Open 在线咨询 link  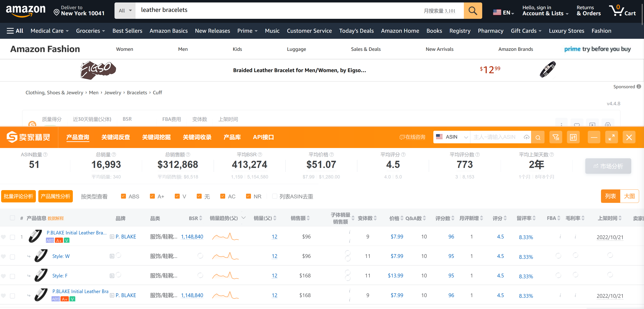pos(412,137)
